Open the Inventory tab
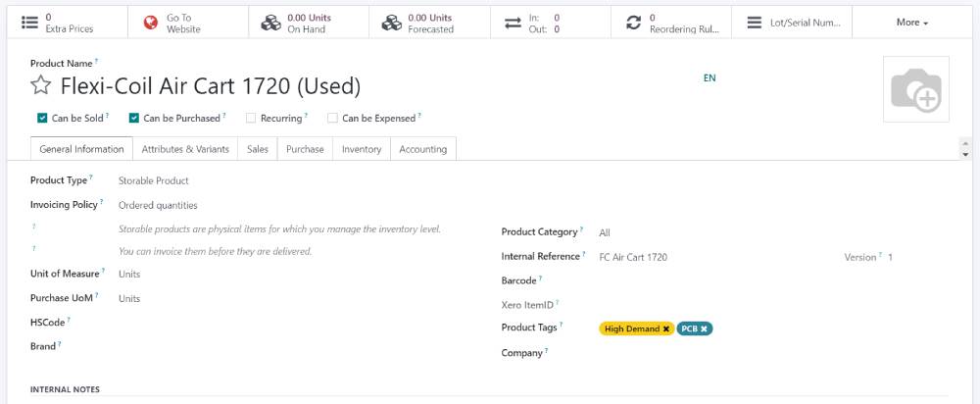This screenshot has width=980, height=404. point(362,149)
